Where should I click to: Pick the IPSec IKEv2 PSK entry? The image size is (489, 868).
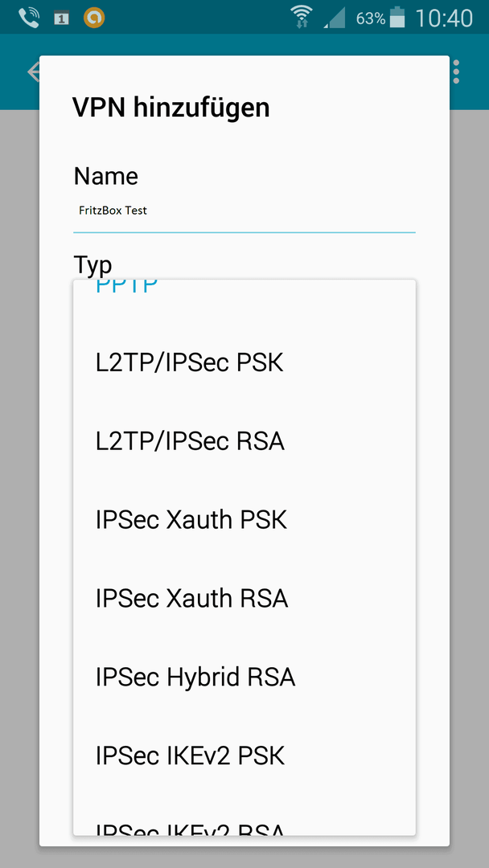point(244,755)
